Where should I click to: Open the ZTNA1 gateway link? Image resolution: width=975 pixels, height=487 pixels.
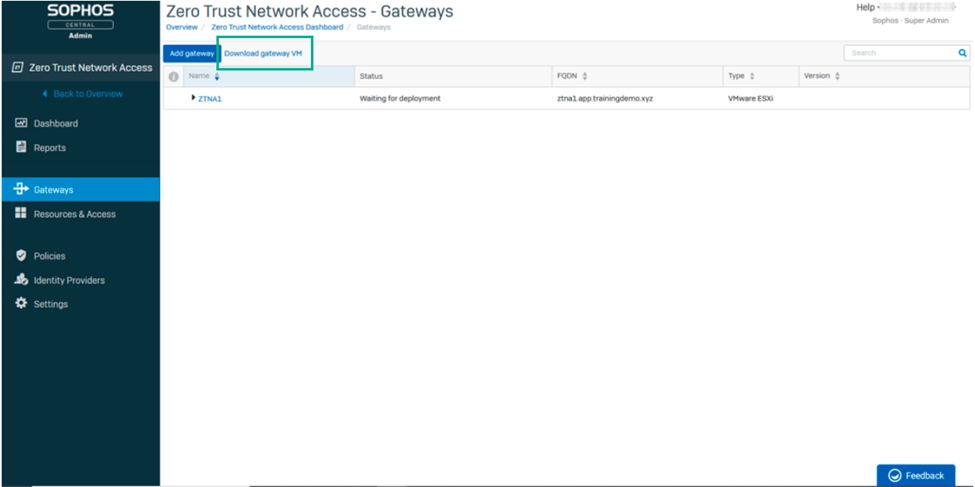coord(210,98)
